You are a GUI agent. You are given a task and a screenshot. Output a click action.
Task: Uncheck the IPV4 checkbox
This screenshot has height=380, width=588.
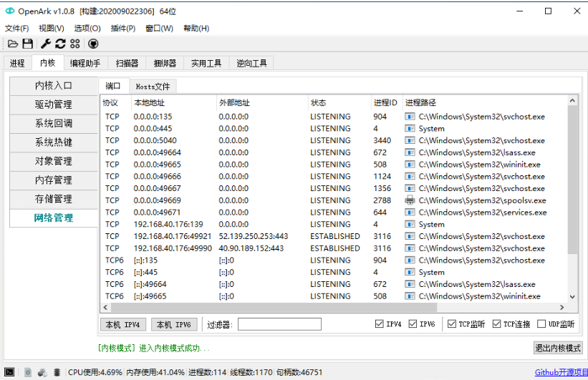tap(379, 324)
